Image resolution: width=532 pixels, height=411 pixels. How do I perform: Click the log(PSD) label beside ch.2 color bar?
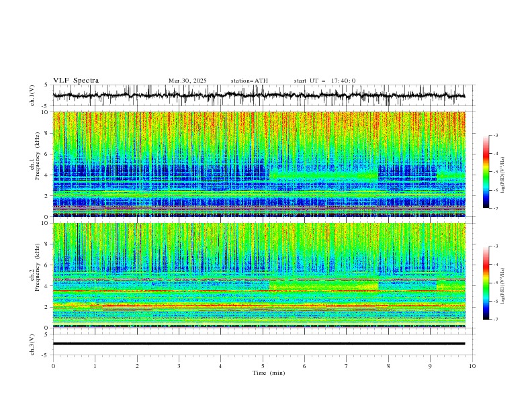click(503, 286)
